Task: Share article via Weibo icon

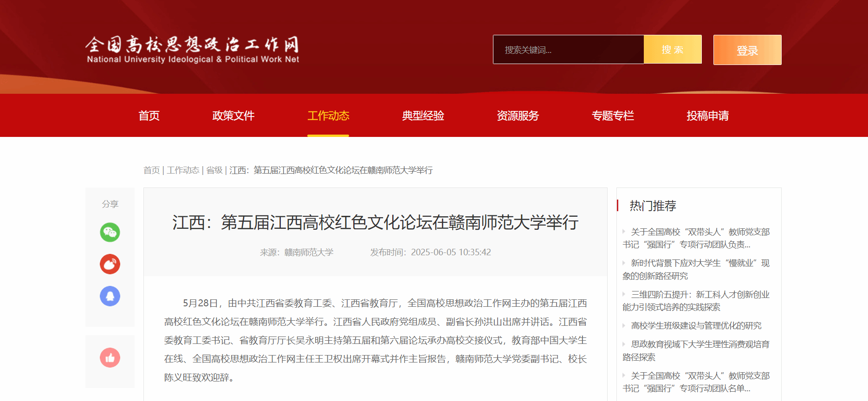Action: click(x=110, y=264)
